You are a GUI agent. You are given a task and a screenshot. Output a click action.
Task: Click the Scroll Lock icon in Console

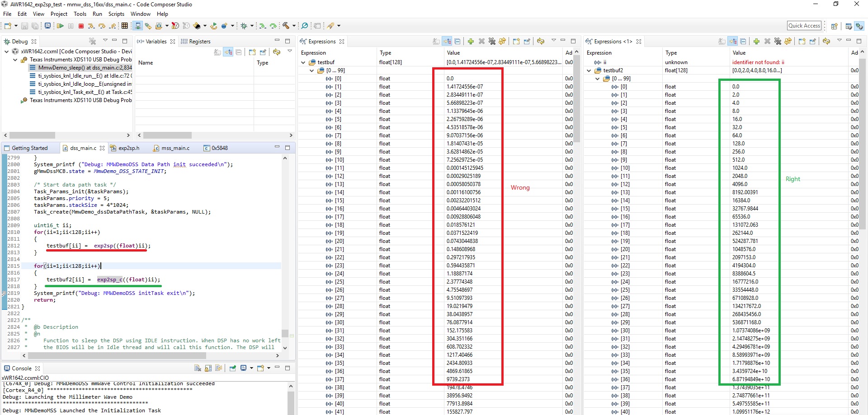(x=208, y=368)
